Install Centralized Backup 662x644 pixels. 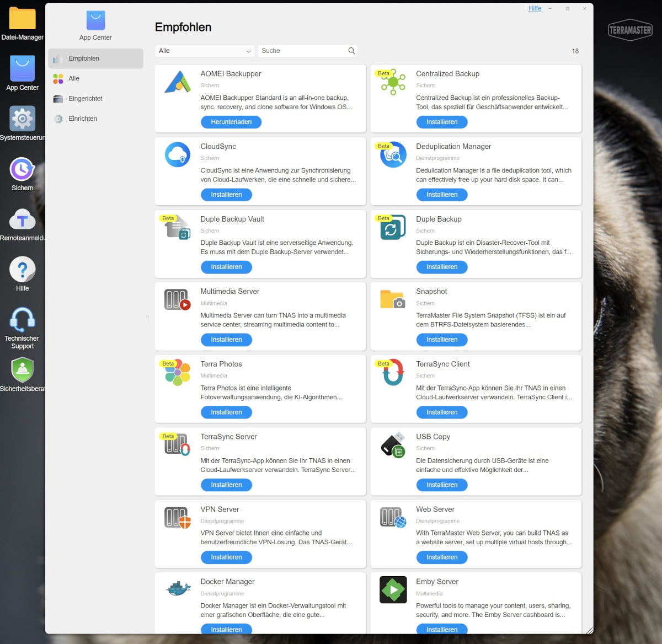(442, 122)
